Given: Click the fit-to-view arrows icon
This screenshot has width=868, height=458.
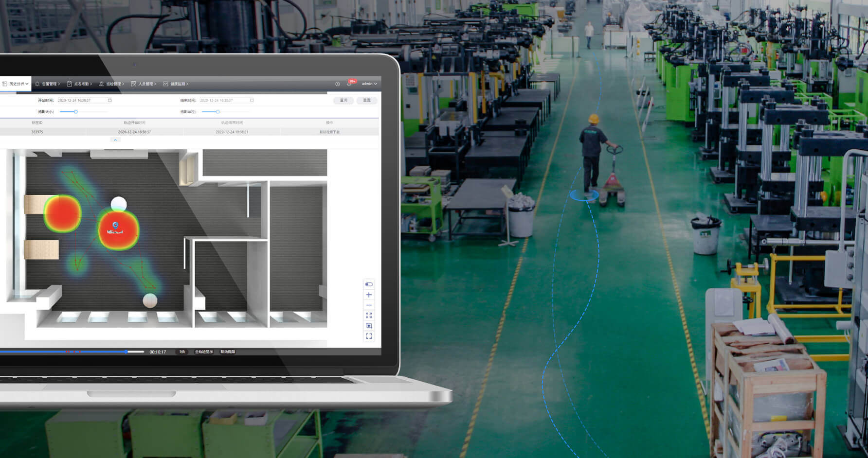Looking at the screenshot, I should (369, 316).
